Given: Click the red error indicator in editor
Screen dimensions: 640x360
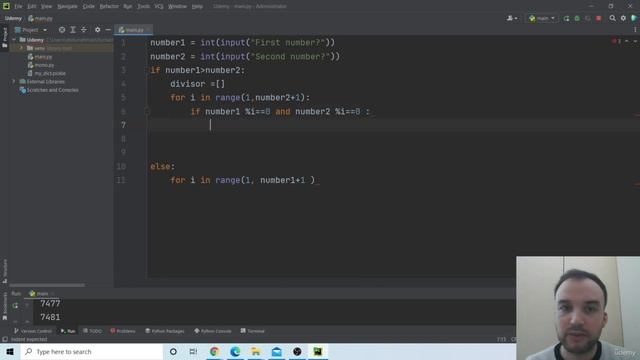Looking at the screenshot, I should (x=616, y=41).
